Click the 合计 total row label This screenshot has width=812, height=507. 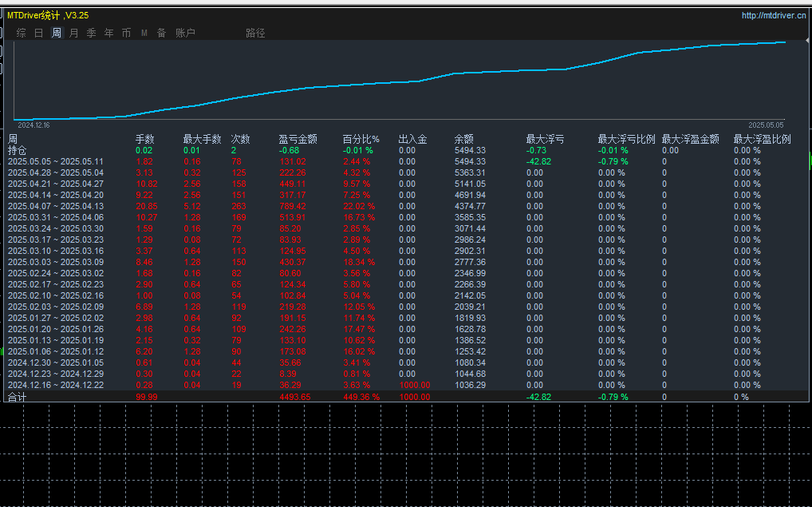coord(17,397)
